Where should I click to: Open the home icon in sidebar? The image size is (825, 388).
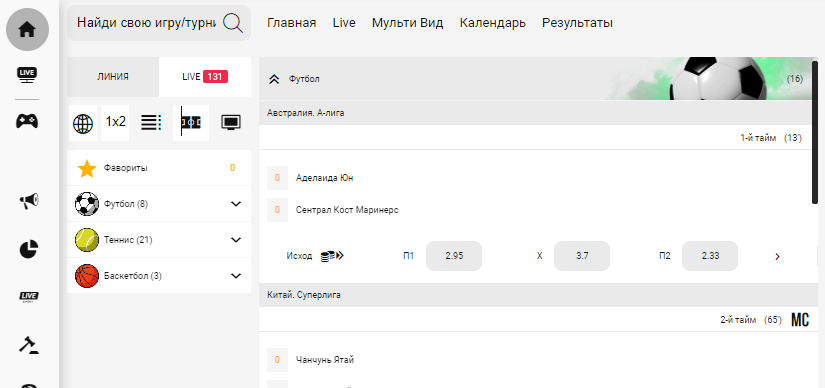point(27,29)
